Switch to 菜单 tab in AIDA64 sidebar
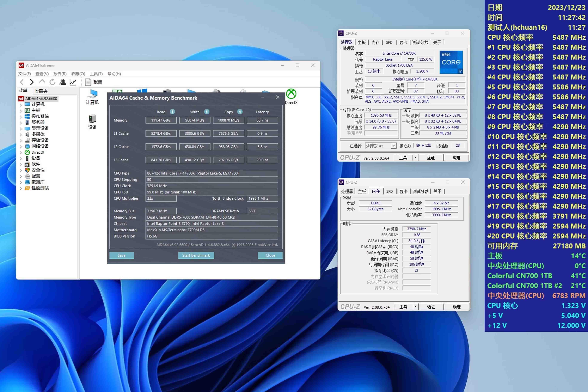 (23, 91)
